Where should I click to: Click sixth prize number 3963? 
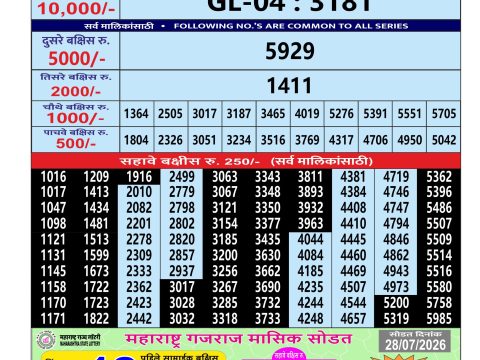(x=310, y=224)
